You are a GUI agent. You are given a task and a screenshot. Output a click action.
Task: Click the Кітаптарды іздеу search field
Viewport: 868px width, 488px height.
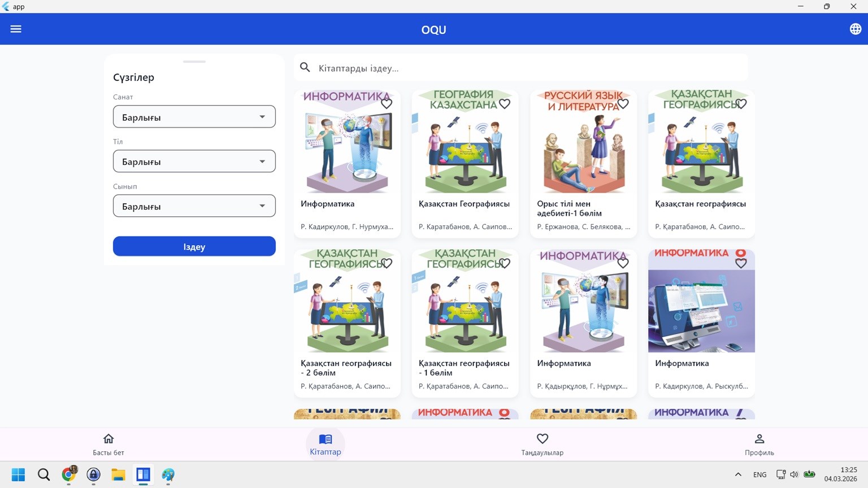click(521, 68)
